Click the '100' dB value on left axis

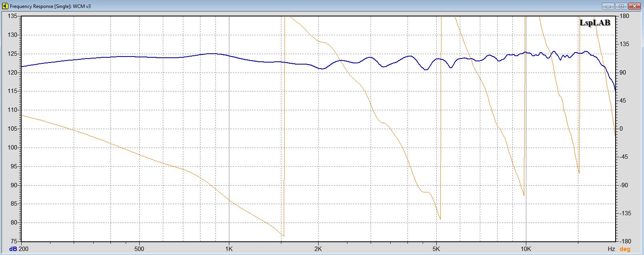point(12,148)
